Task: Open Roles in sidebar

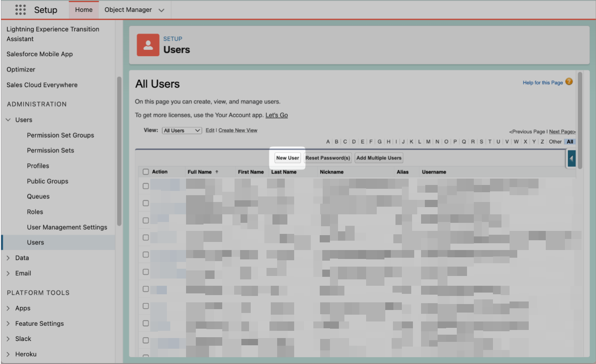Action: [x=35, y=212]
